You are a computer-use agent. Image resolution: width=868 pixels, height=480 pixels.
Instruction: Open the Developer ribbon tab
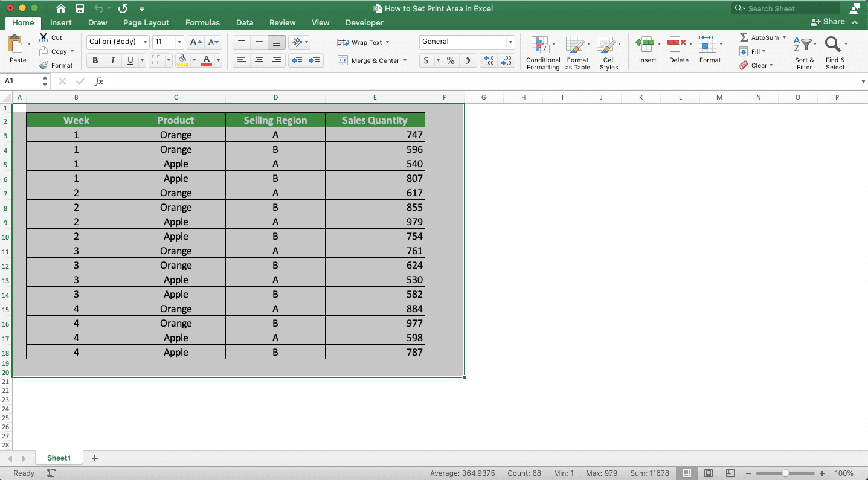point(364,23)
